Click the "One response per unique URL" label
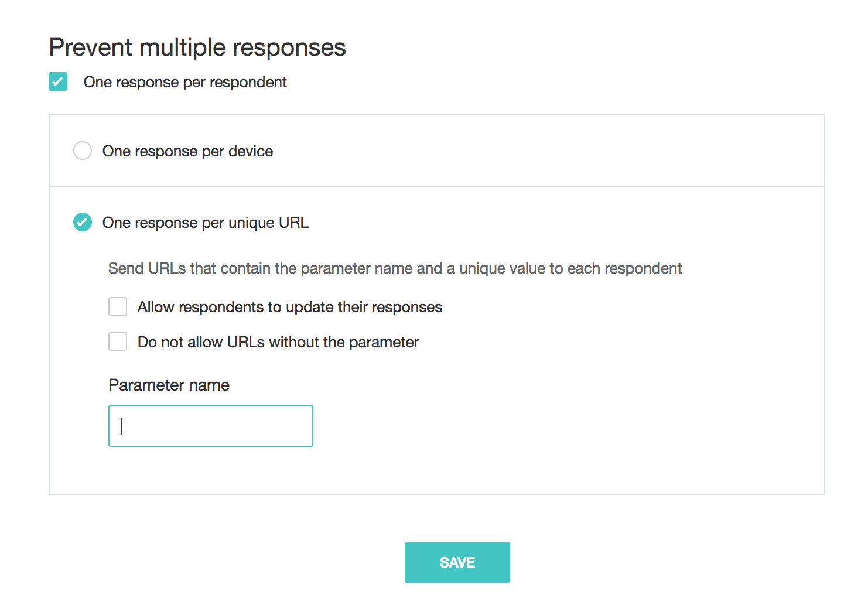 point(205,223)
